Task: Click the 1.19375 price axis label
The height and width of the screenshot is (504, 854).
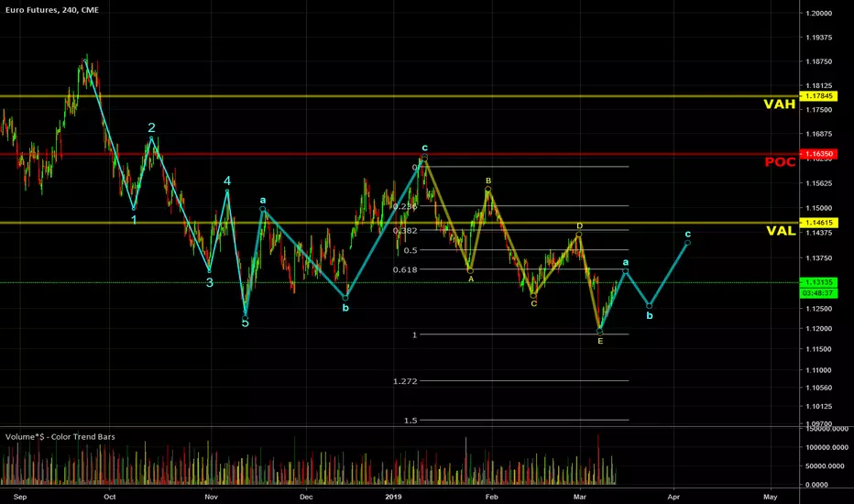Action: (818, 37)
